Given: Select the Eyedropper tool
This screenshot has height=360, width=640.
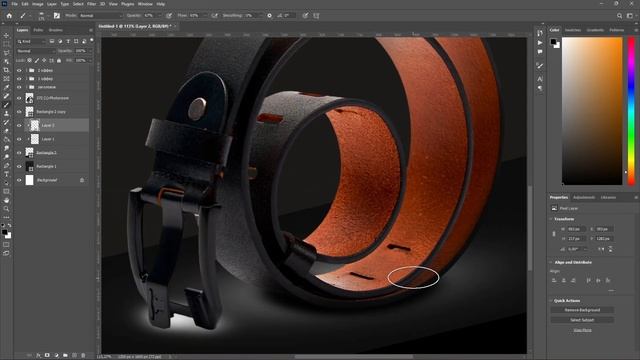Looking at the screenshot, I should click(x=6, y=87).
